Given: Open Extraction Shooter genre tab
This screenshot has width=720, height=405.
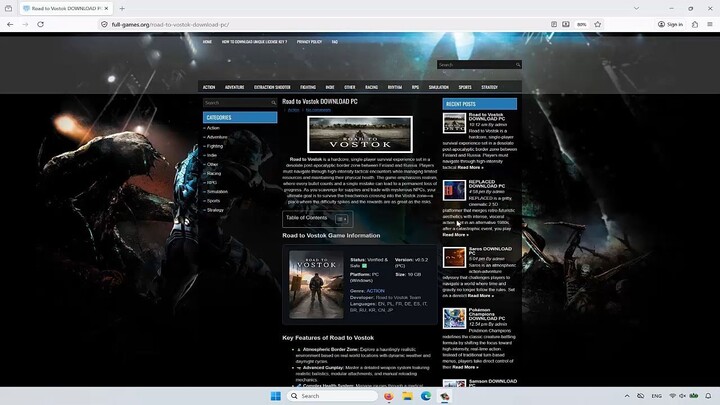Looking at the screenshot, I should tap(272, 87).
